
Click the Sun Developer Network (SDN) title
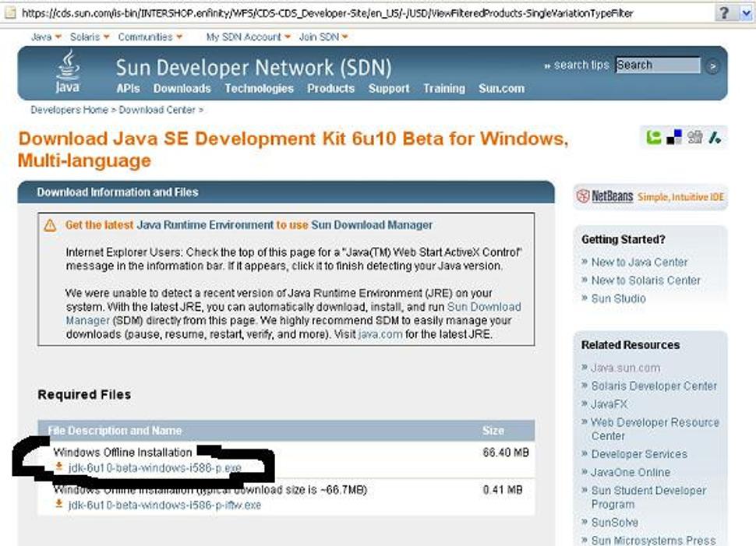[x=253, y=68]
